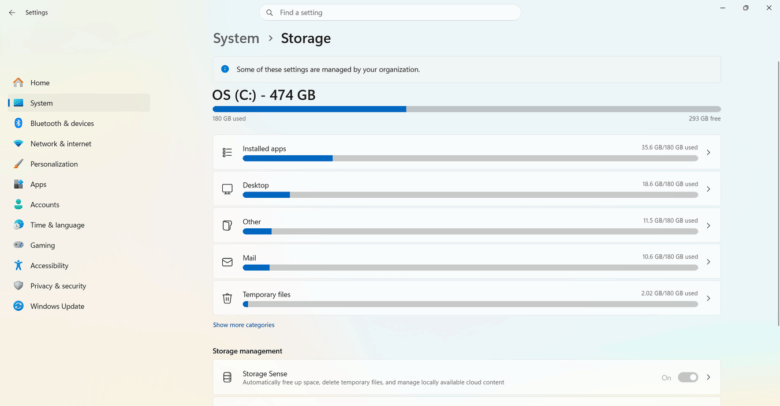Open Storage Sense details chevron

click(708, 377)
